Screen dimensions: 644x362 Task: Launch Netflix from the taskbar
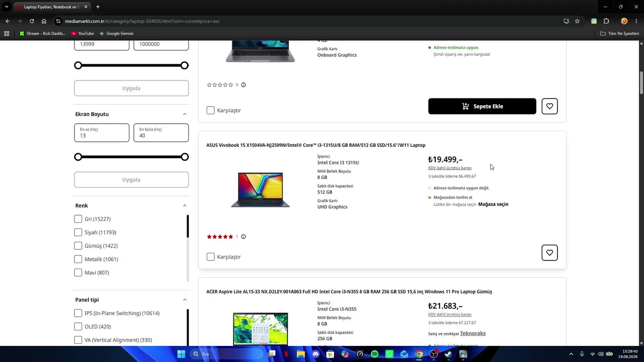click(x=286, y=354)
